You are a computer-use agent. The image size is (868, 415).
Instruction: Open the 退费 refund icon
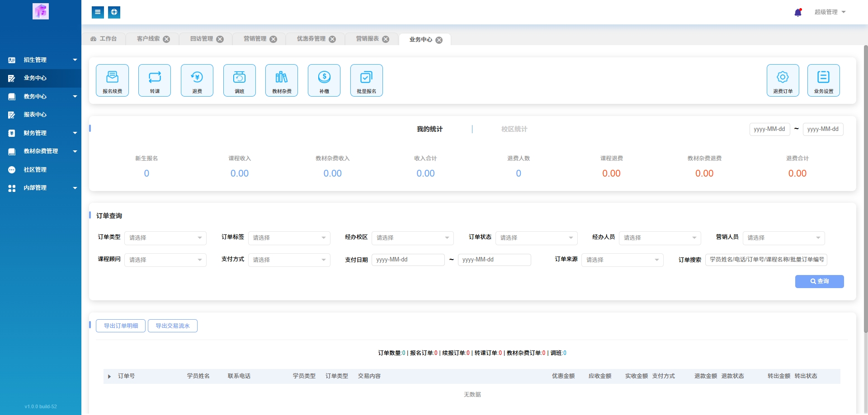click(x=197, y=80)
